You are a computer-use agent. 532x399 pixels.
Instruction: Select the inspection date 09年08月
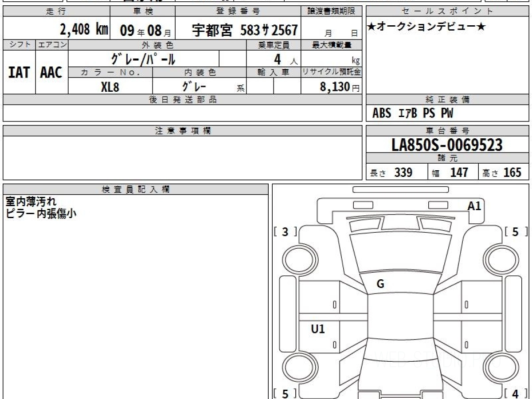[x=145, y=31]
